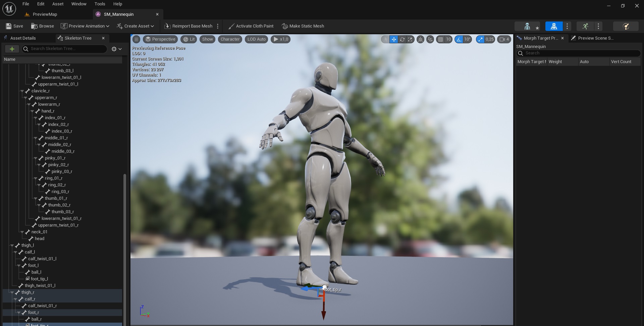Open Create Asset dropdown
This screenshot has height=326, width=644.
[x=135, y=26]
